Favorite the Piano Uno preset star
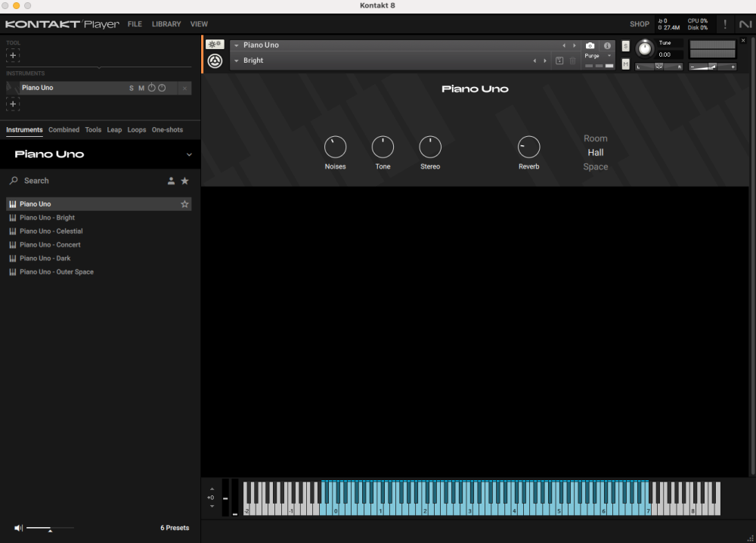The height and width of the screenshot is (543, 756). (x=184, y=204)
